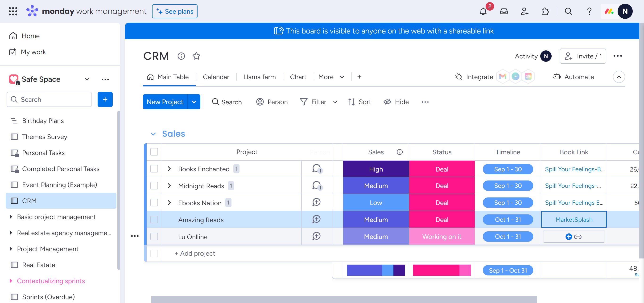Star the CRM board as favorite
This screenshot has height=303, width=644.
[196, 56]
